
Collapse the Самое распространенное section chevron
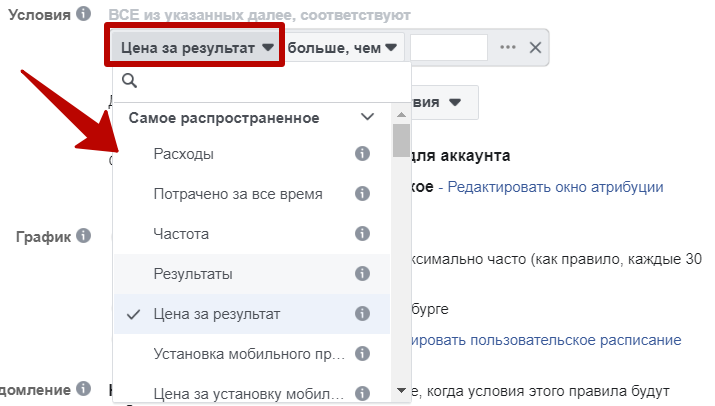pos(368,117)
